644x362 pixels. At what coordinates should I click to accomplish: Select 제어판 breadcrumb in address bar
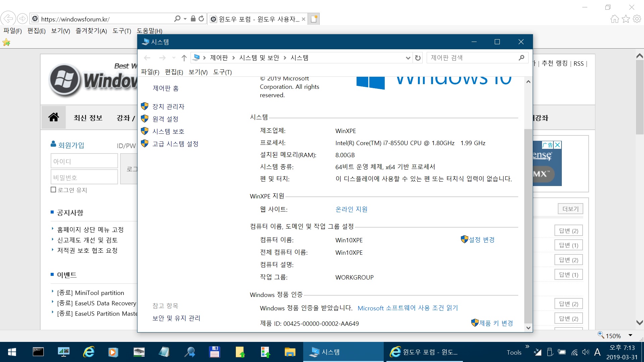pyautogui.click(x=219, y=58)
